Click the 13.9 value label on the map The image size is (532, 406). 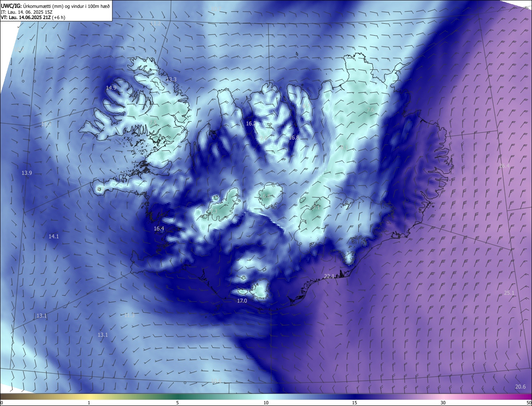click(27, 173)
